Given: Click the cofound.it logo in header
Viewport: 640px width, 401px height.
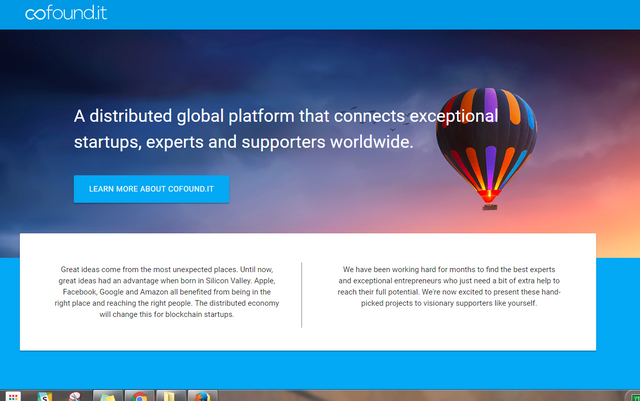Looking at the screenshot, I should [66, 13].
